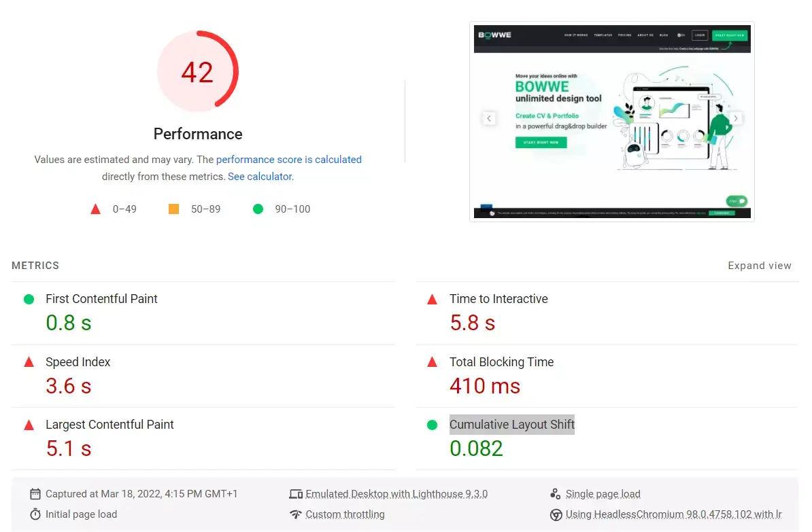Click the orange square 50–89 legend icon
The image size is (812, 532).
173,209
